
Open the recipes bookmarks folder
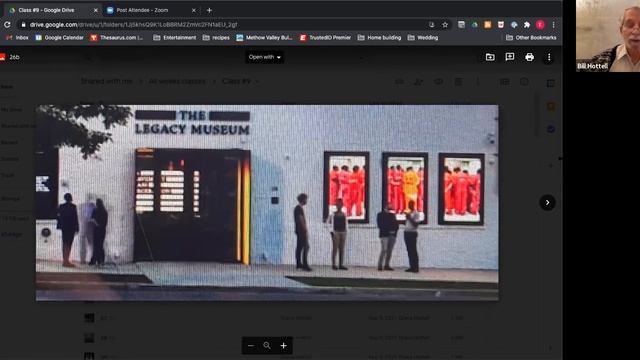216,38
